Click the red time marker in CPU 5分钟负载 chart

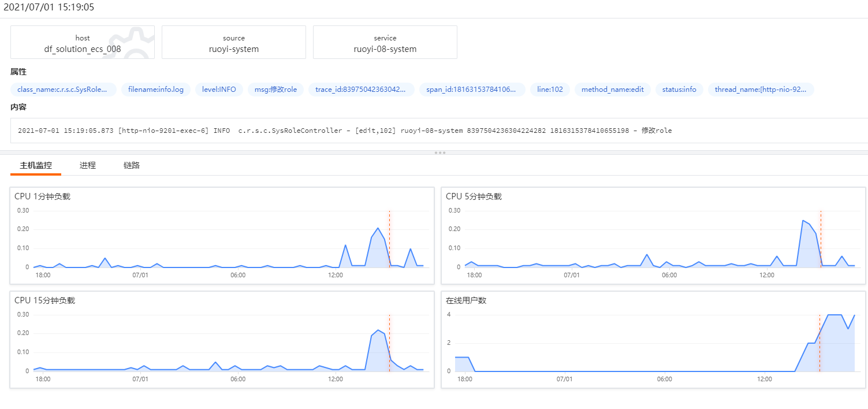(821, 239)
